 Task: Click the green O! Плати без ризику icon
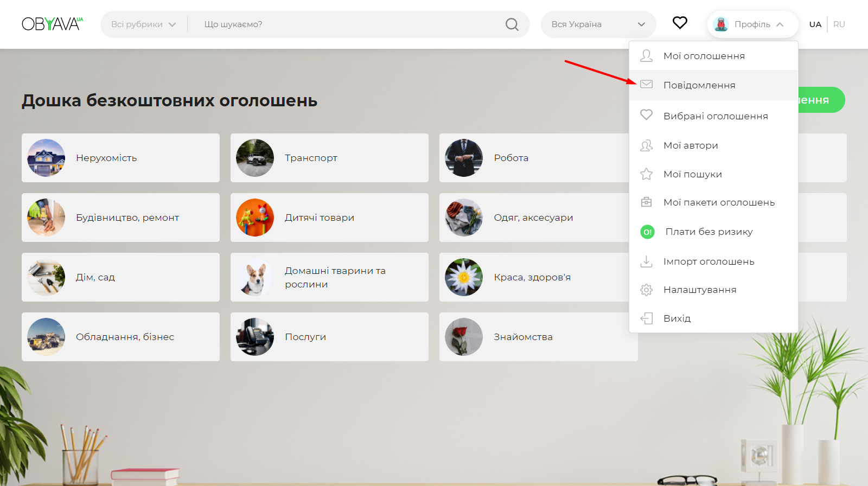(647, 232)
